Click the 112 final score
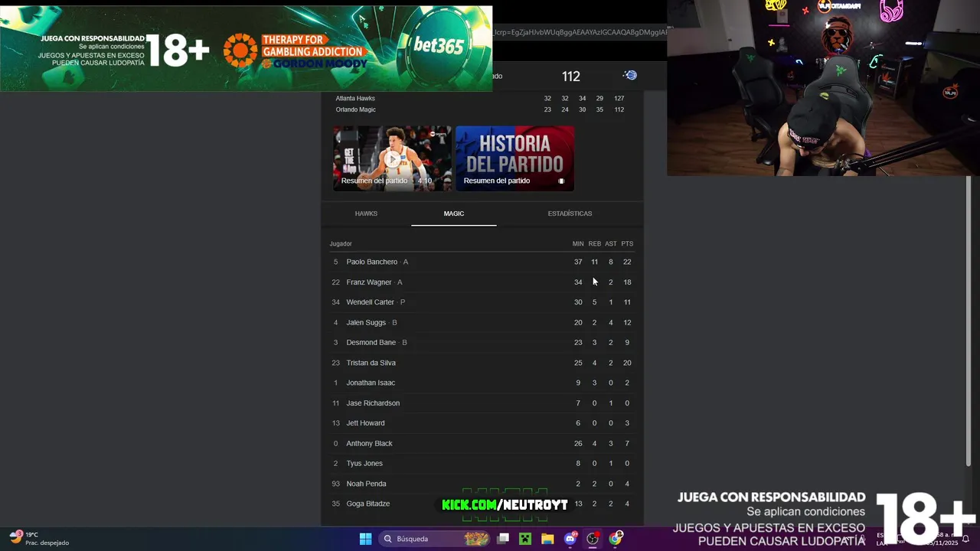The image size is (980, 551). [570, 77]
